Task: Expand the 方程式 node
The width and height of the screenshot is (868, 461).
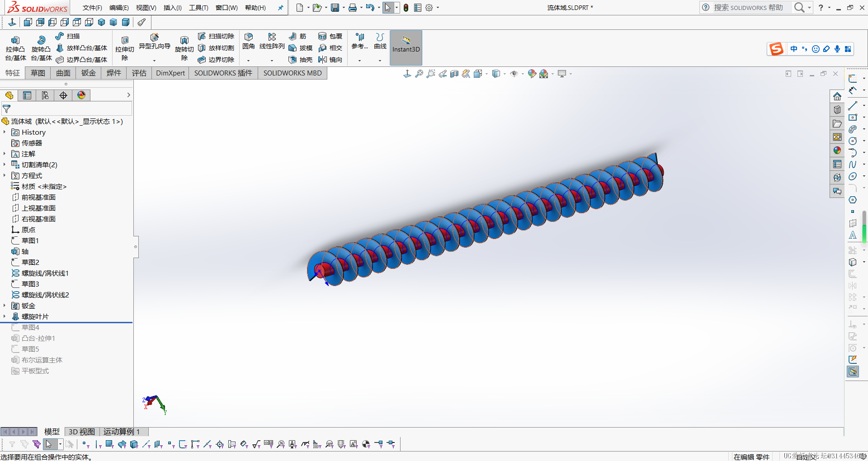Action: pyautogui.click(x=5, y=175)
